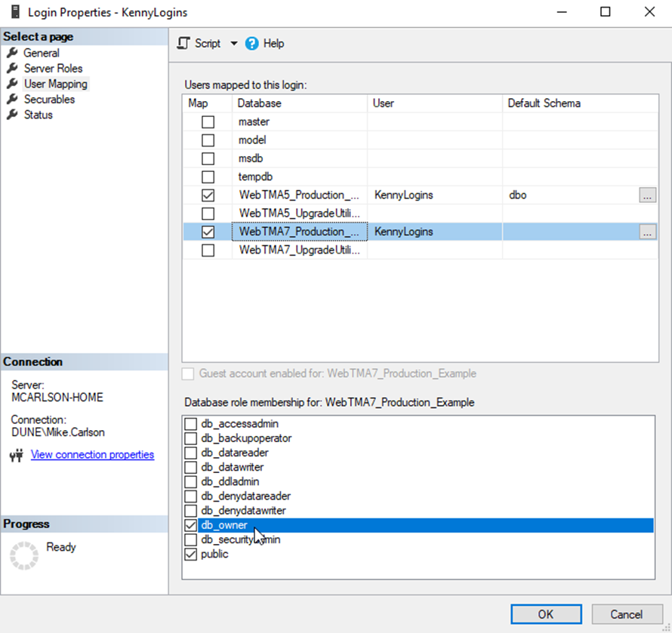The width and height of the screenshot is (672, 633).
Task: Open Help using the question mark icon
Action: pos(251,43)
